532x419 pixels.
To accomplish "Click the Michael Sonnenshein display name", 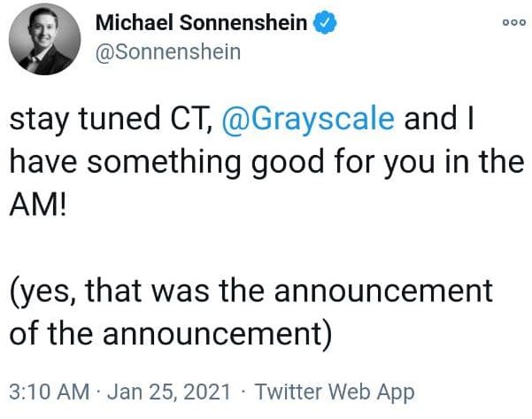I will 202,25.
